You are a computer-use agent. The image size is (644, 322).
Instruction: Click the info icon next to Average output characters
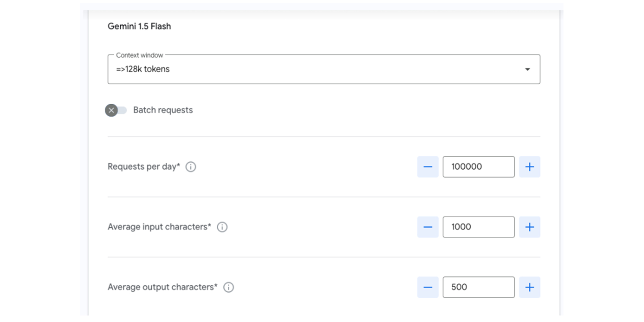tap(228, 287)
